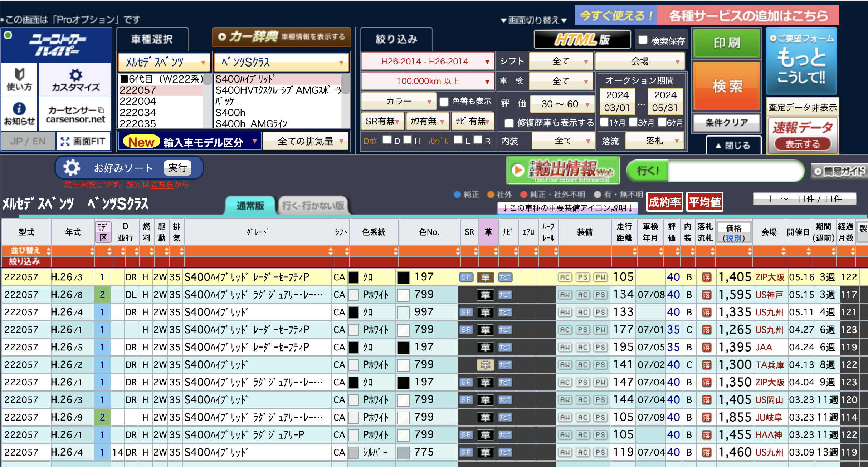Click the 実行 sort execute button
Screen dimensions: 868x467
(177, 168)
